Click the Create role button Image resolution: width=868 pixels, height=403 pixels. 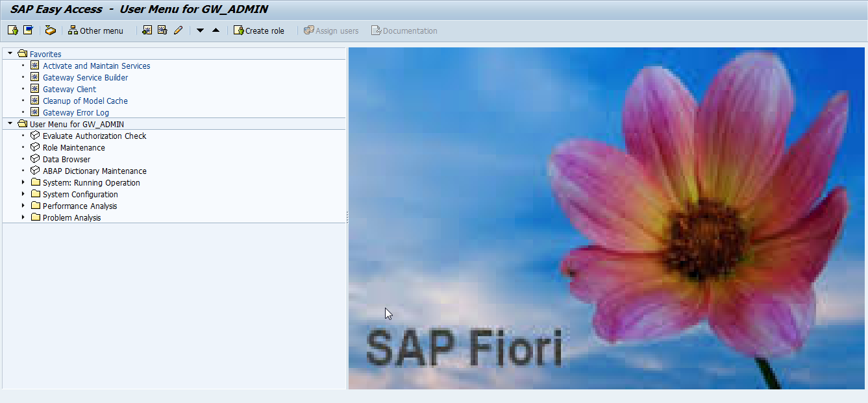[x=259, y=31]
